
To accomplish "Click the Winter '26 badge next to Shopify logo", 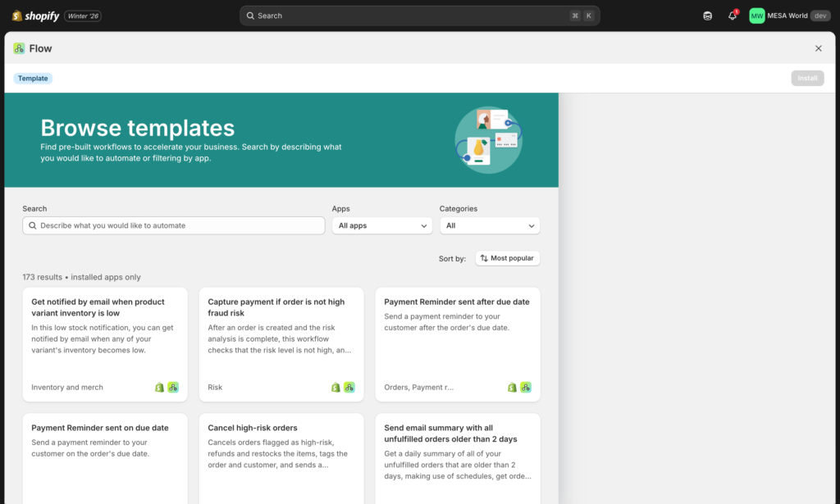I will coord(82,15).
